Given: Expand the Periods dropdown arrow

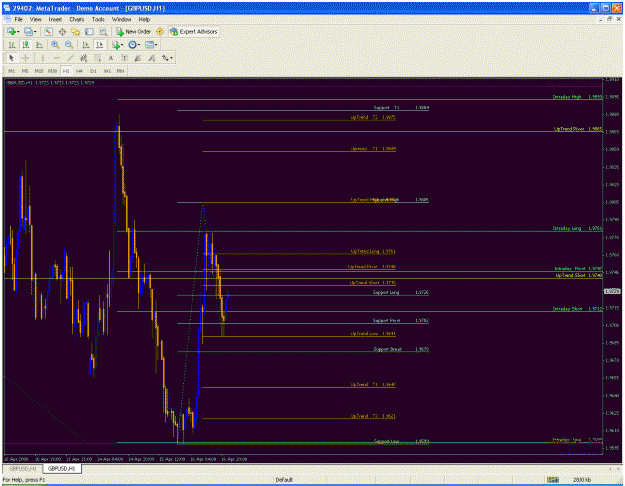Looking at the screenshot, I should 139,45.
